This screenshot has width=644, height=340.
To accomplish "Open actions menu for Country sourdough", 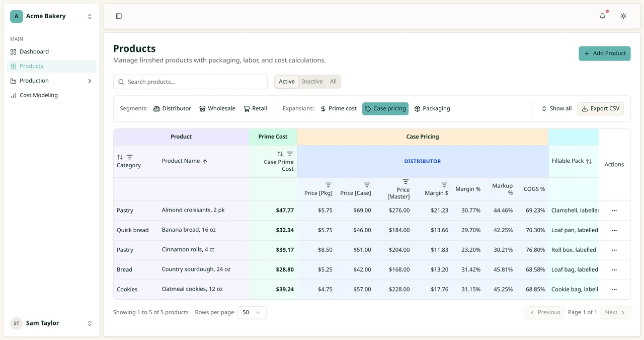I will [614, 269].
